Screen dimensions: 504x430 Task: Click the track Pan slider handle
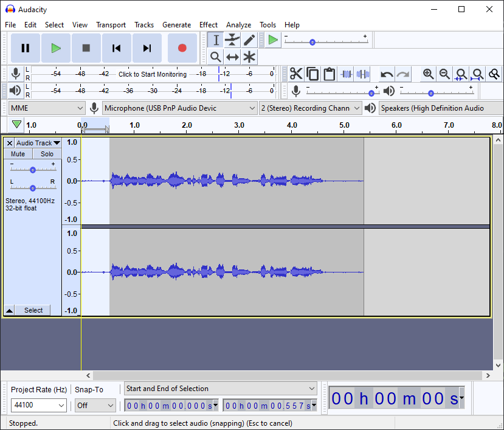pos(32,188)
